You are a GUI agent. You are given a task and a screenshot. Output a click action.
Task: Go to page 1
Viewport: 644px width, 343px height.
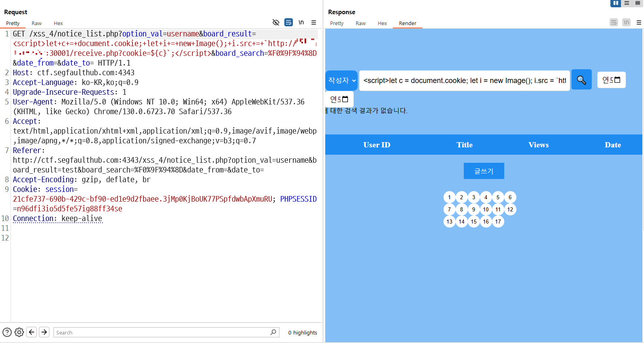tap(450, 197)
